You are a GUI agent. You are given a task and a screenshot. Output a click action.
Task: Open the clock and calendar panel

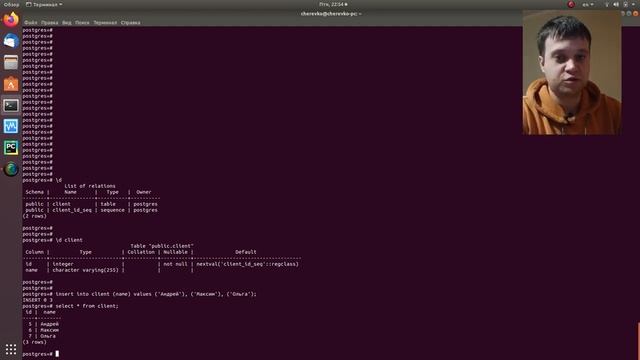333,4
